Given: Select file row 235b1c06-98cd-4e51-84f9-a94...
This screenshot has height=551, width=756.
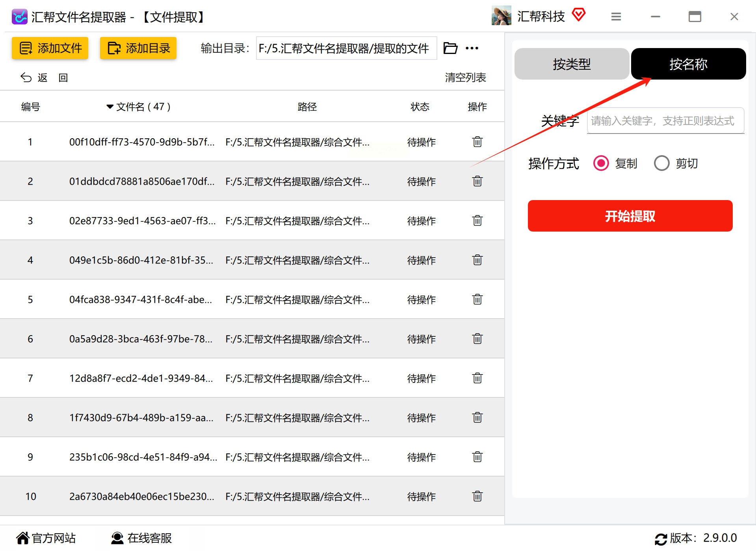Looking at the screenshot, I should pos(252,457).
